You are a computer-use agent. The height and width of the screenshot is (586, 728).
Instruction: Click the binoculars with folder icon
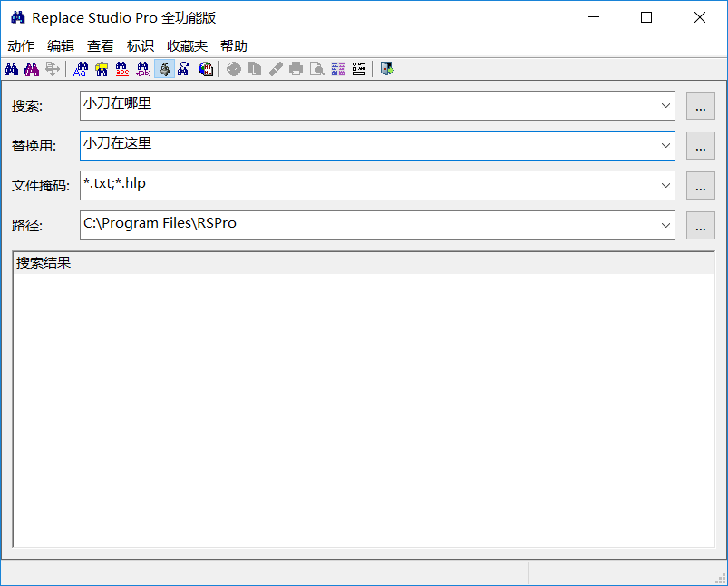tap(102, 69)
